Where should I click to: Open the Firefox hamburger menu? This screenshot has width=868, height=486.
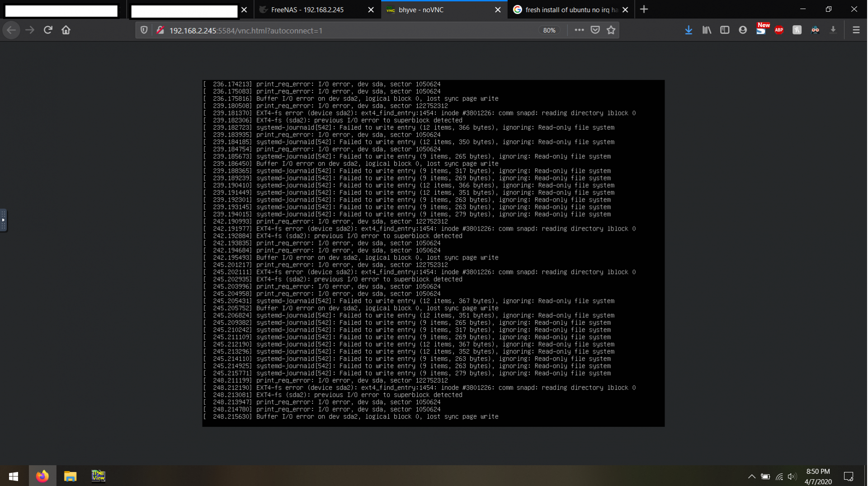[x=856, y=30]
